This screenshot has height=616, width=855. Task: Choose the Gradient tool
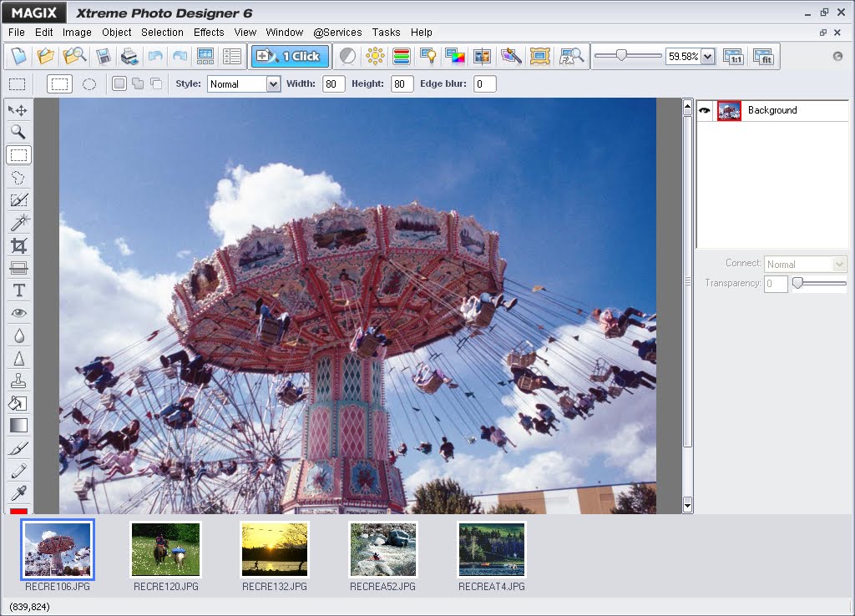[x=18, y=425]
